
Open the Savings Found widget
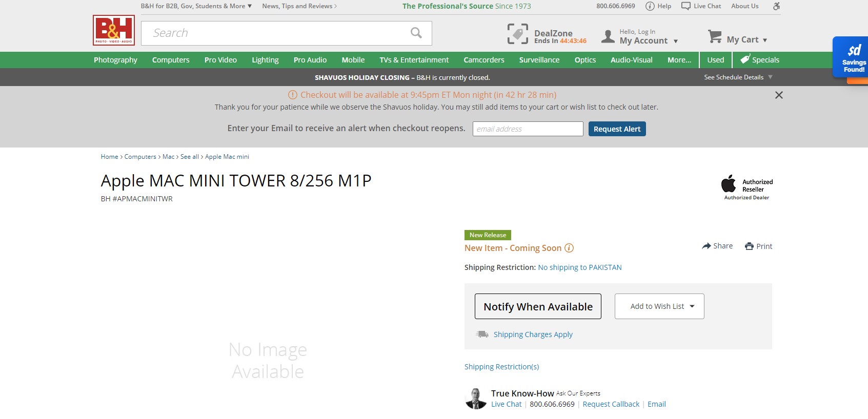(x=851, y=57)
